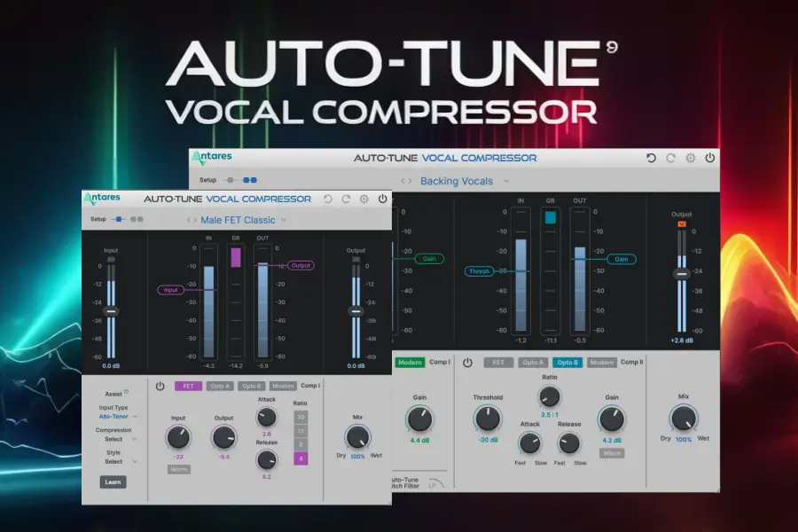Select ratio 12 button
This screenshot has height=532, width=798.
click(x=301, y=431)
